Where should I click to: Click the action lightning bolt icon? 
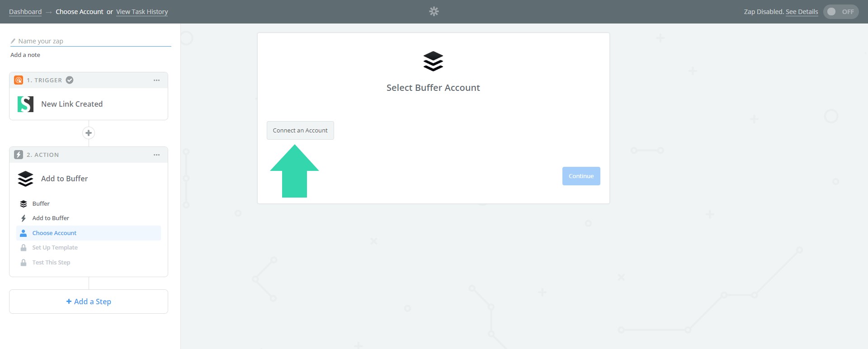19,155
